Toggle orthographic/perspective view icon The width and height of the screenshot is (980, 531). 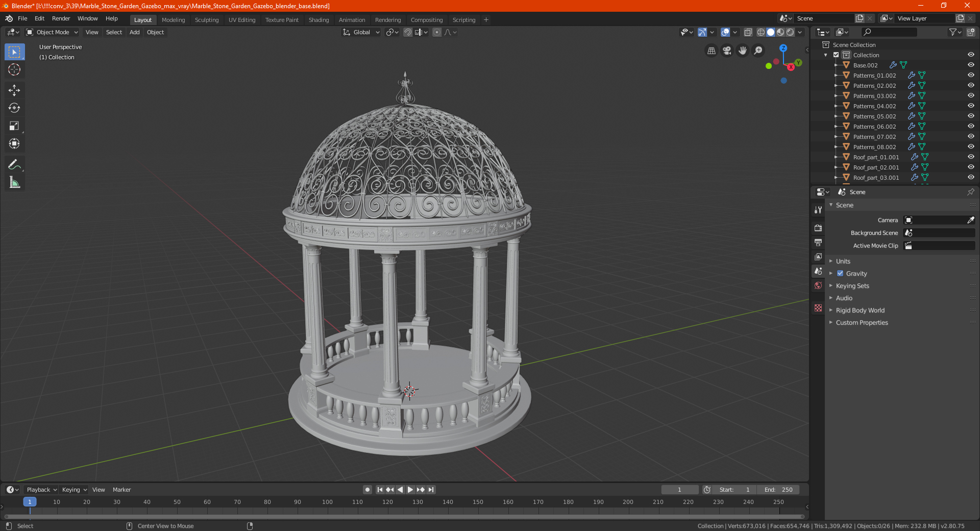[x=711, y=51]
